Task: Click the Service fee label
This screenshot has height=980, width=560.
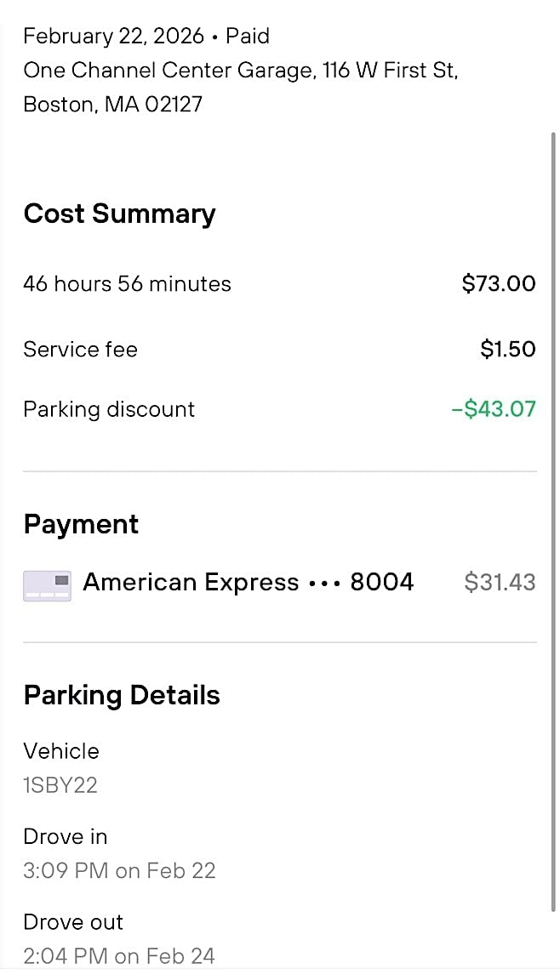Action: click(80, 350)
